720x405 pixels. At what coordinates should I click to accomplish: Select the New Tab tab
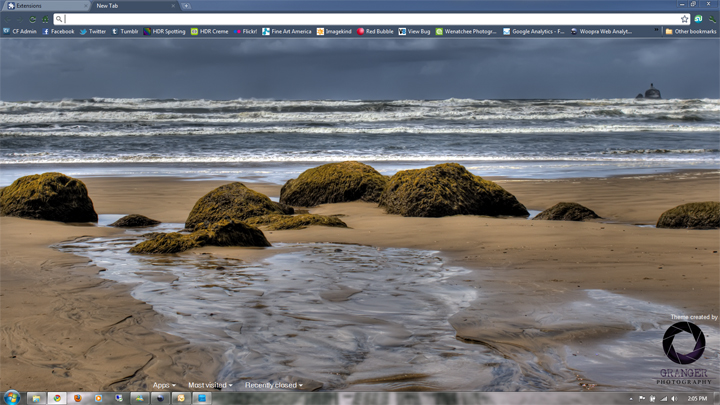[130, 6]
